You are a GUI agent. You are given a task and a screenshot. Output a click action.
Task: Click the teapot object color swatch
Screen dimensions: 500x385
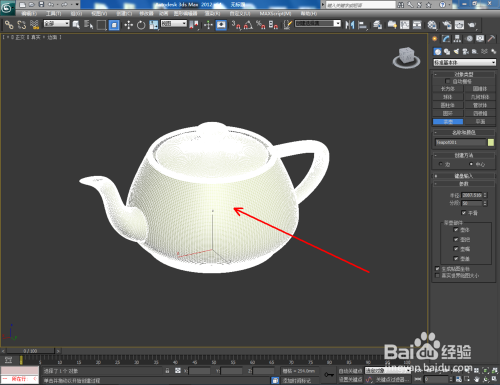tap(491, 142)
